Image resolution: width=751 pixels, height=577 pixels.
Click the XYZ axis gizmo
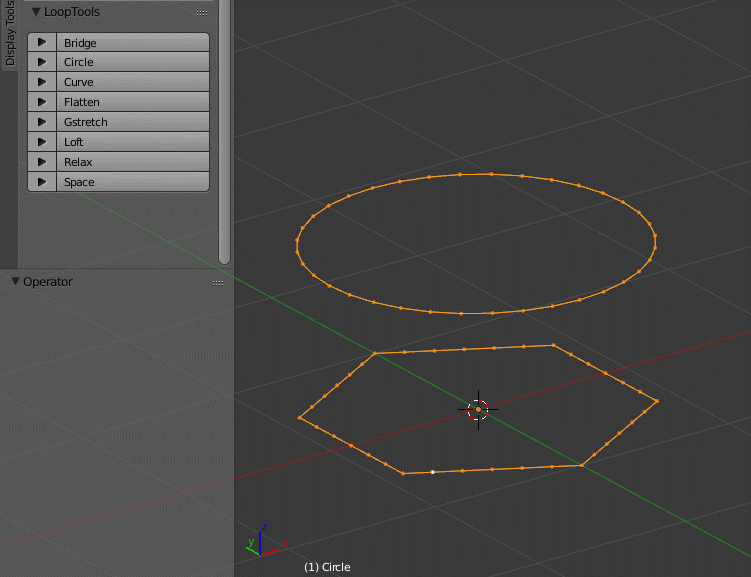point(266,541)
